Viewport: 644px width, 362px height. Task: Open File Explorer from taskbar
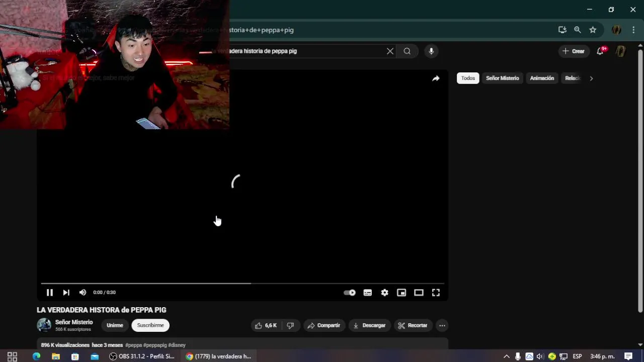point(56,356)
